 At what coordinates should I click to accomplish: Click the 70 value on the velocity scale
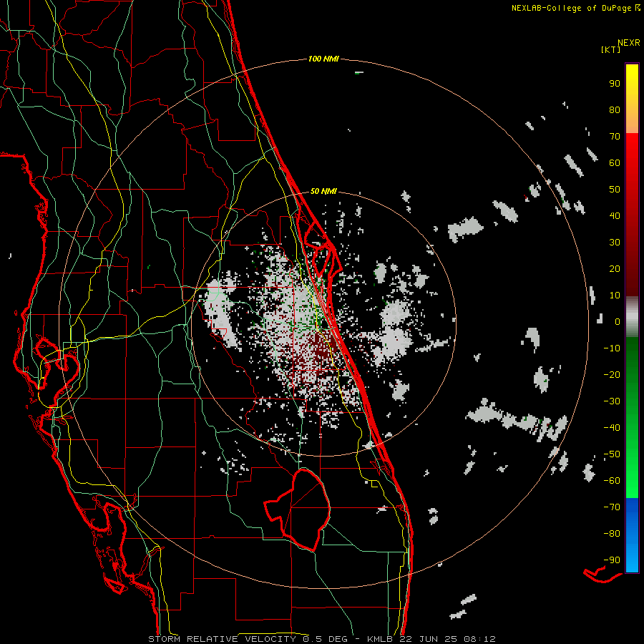pyautogui.click(x=615, y=137)
